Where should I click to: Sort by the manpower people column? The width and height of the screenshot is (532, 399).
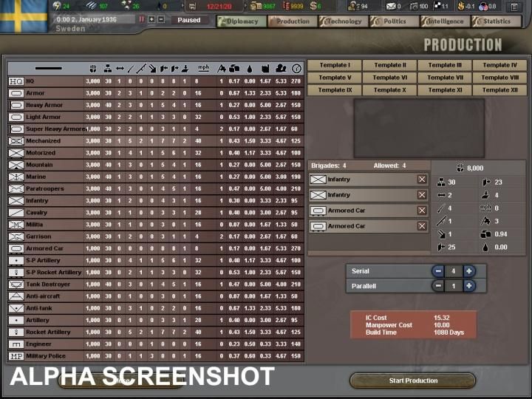click(x=281, y=69)
